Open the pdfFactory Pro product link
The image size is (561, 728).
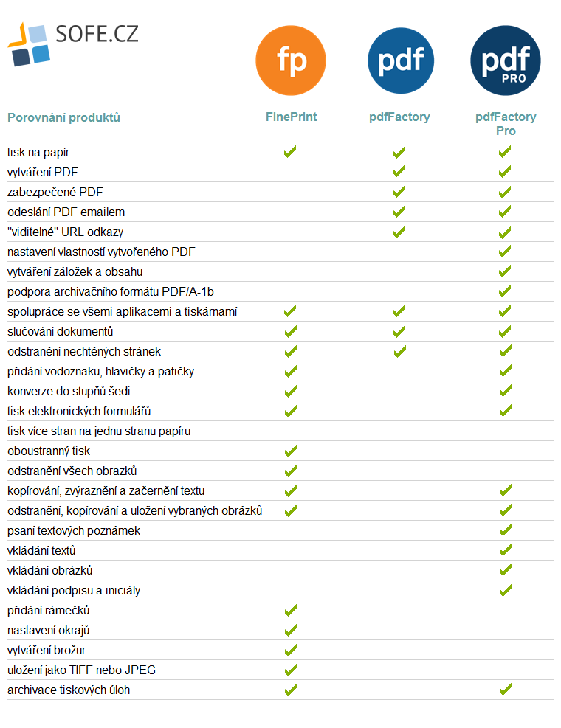pyautogui.click(x=506, y=123)
